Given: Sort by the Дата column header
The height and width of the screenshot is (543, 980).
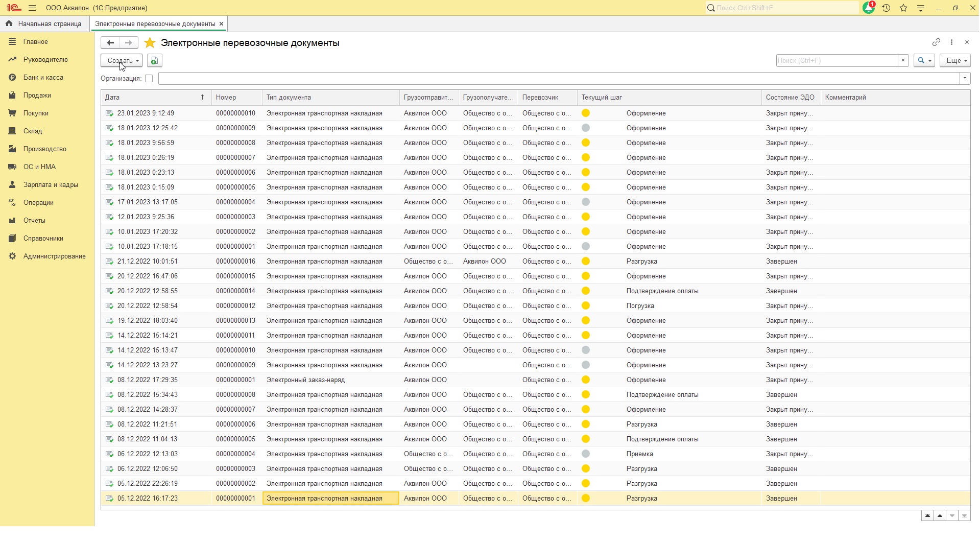Looking at the screenshot, I should (x=156, y=98).
